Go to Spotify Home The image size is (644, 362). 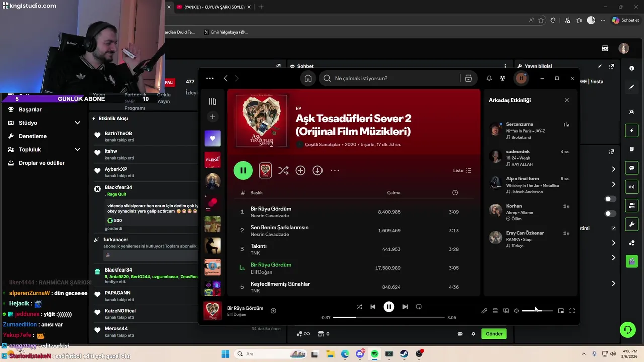[x=308, y=78]
